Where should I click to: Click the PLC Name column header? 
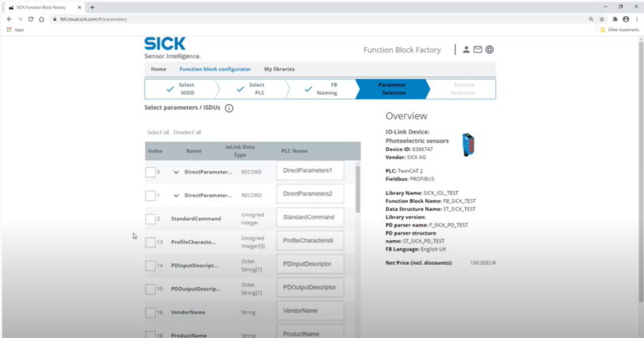pyautogui.click(x=294, y=151)
